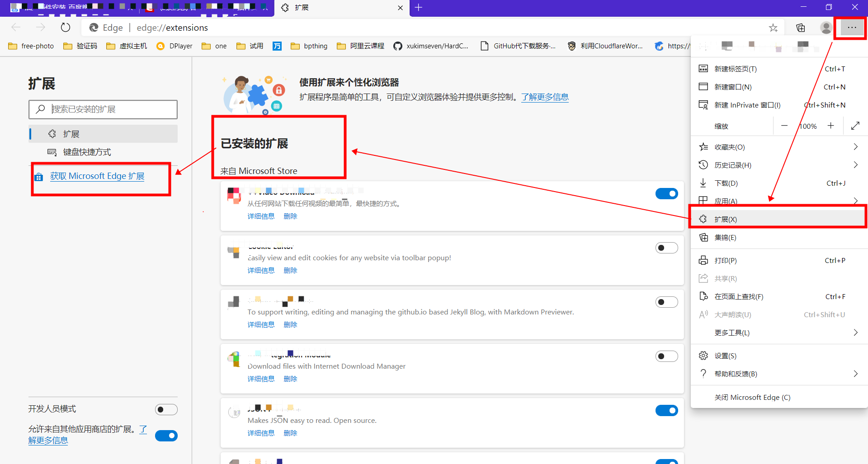Add page to favorites with star icon
The width and height of the screenshot is (868, 464).
(x=773, y=28)
